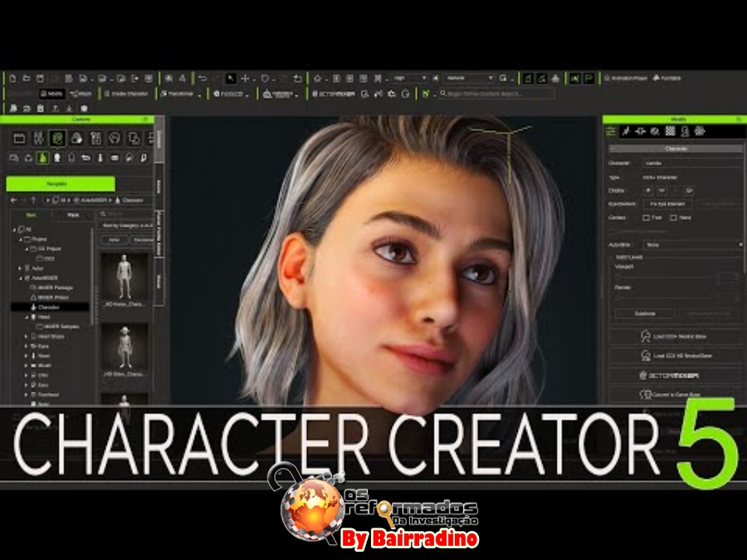Click the Fix Eye Element button
Screen dimensions: 747x560
click(x=668, y=203)
